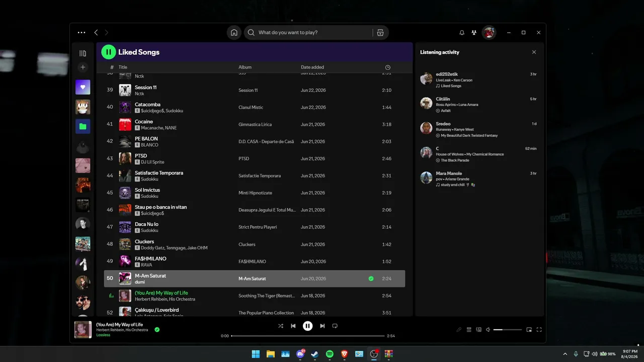This screenshot has width=644, height=362.
Task: Open the Friend Activity people icon
Action: (474, 32)
